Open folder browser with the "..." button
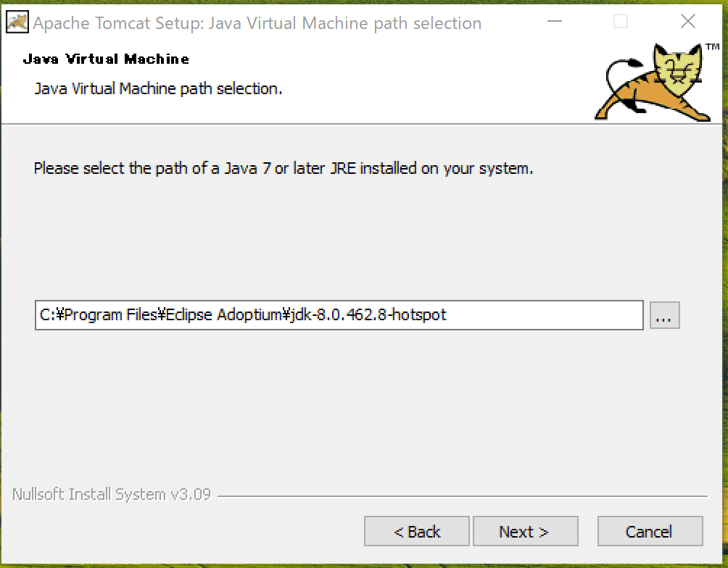The image size is (728, 568). (664, 315)
